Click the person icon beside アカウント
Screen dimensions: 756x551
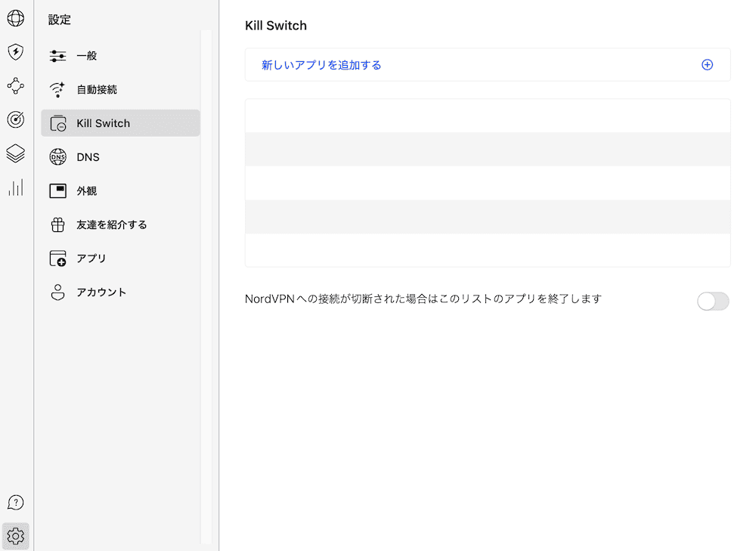(x=58, y=293)
